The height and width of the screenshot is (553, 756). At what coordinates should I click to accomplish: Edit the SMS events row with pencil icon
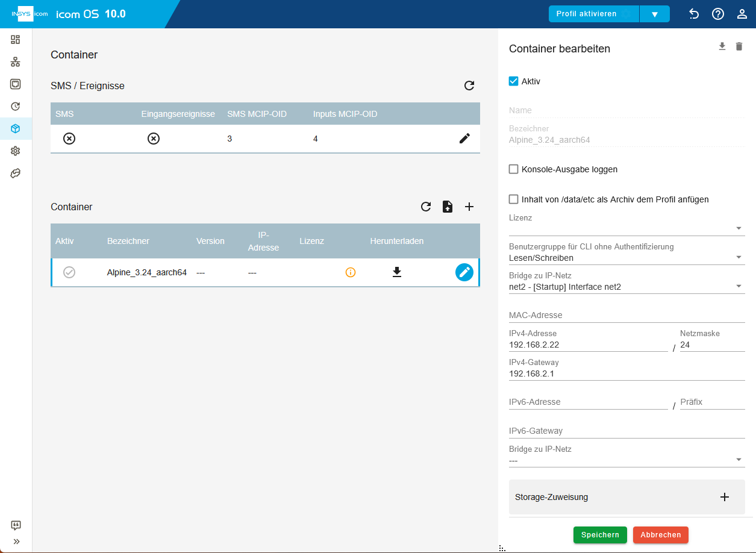(464, 139)
